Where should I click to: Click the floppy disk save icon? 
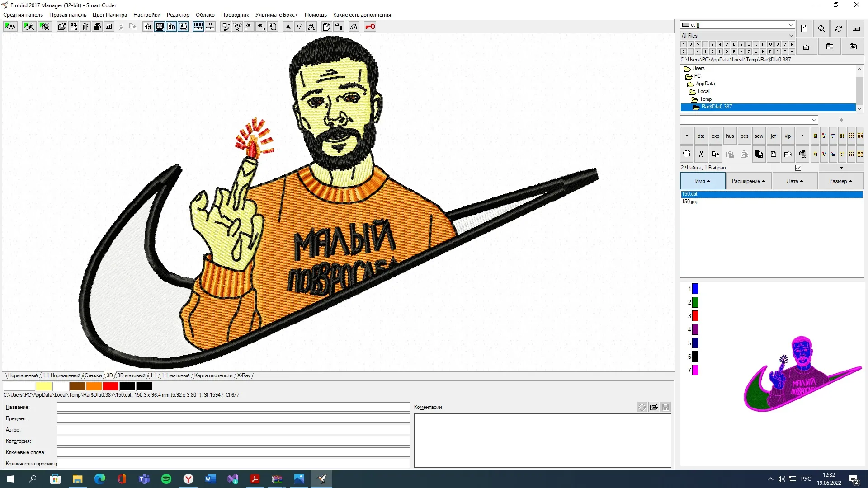[774, 154]
